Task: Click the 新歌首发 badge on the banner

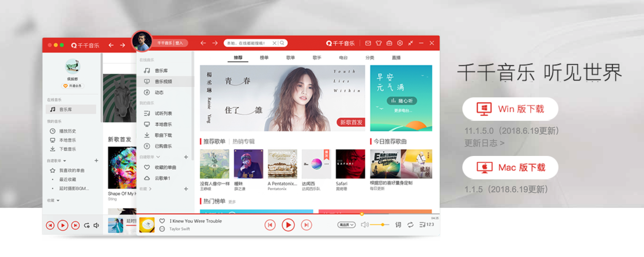Action: 351,122
